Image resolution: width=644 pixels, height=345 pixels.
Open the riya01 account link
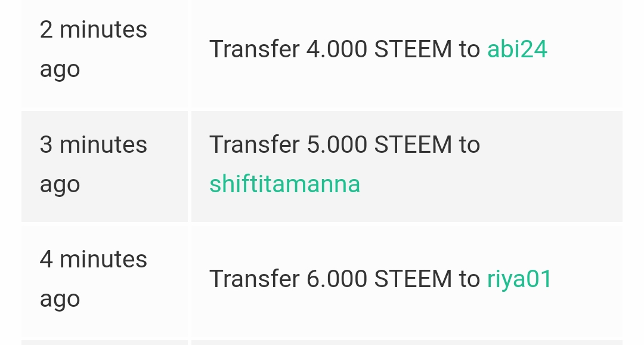pyautogui.click(x=519, y=279)
